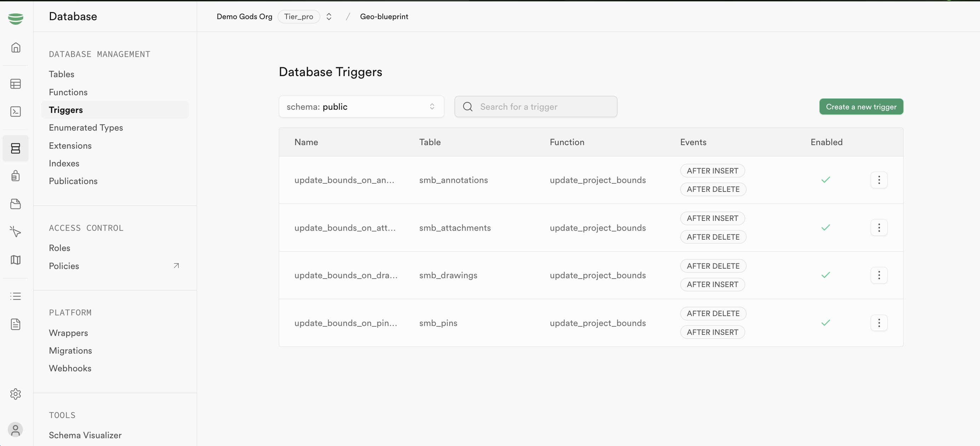Click enabled checkmark for smb_pins trigger
980x446 pixels.
pos(825,323)
